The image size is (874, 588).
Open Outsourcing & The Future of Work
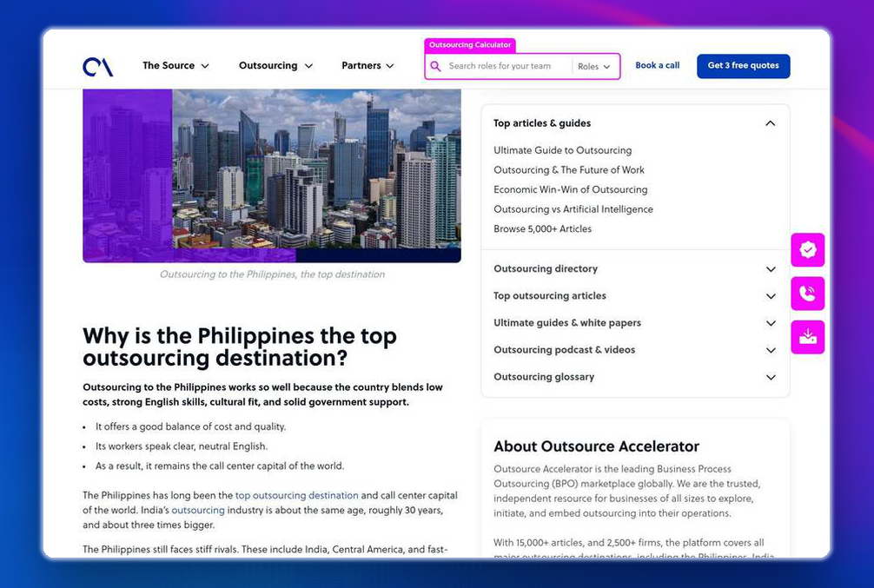568,170
